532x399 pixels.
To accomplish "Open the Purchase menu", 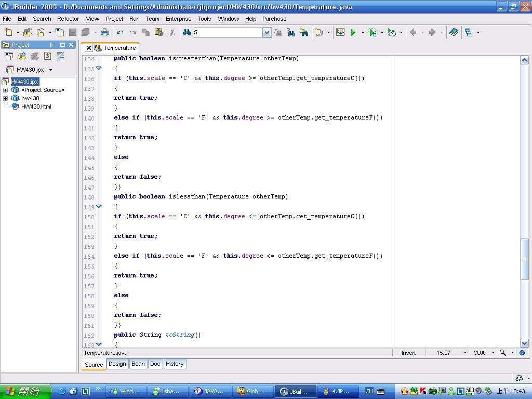I will [x=274, y=19].
